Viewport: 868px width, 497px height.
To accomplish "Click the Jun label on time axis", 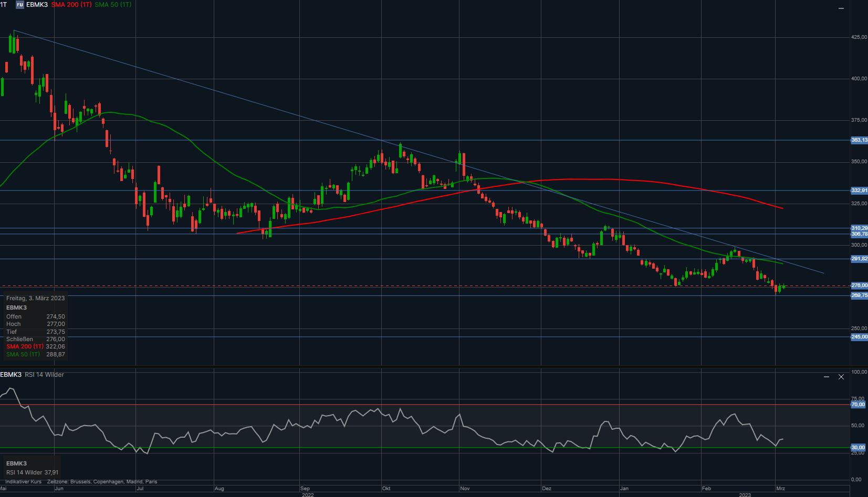I will point(59,489).
